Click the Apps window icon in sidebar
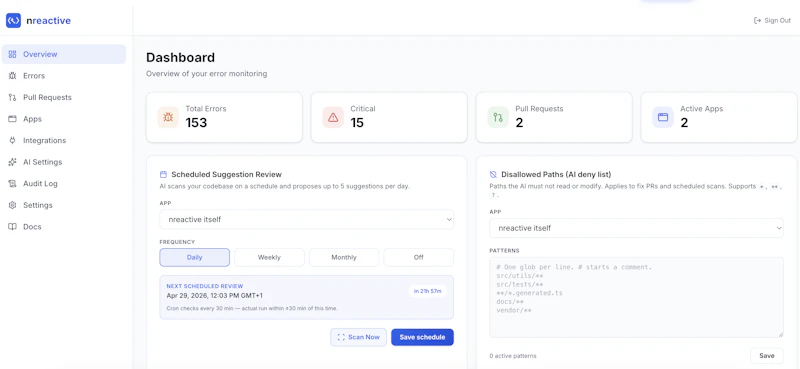Screen dimensions: 800x369 tap(13, 119)
